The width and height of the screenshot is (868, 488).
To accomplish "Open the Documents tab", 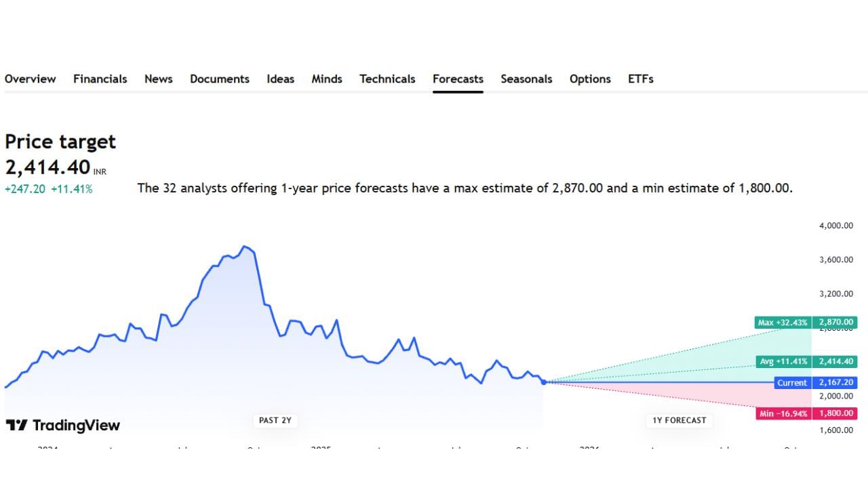I will (219, 79).
